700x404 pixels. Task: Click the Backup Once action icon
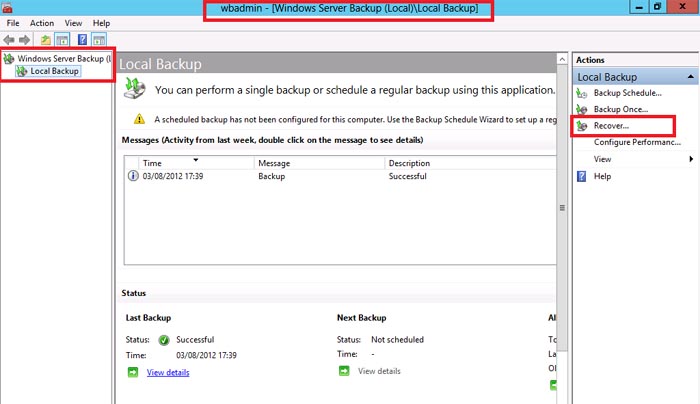pyautogui.click(x=581, y=109)
